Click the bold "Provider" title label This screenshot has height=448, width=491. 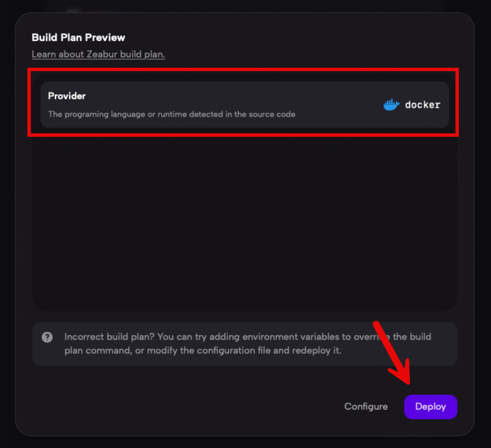67,96
